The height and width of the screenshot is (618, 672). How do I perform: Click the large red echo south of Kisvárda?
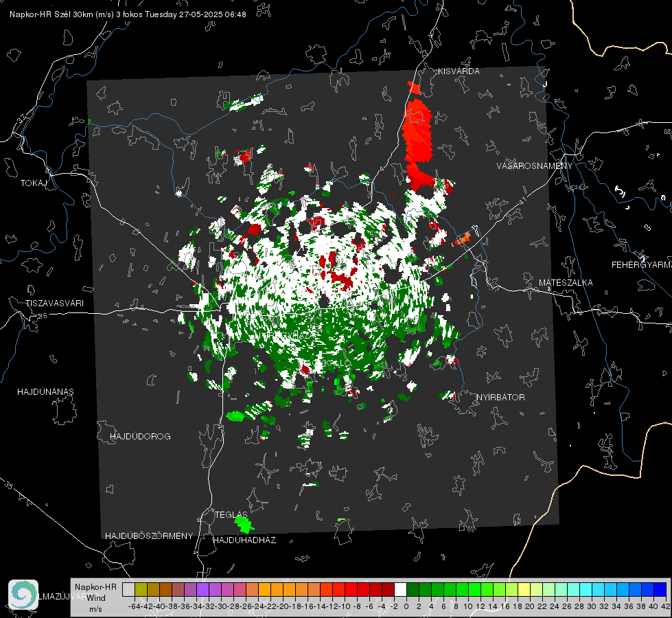[x=418, y=137]
